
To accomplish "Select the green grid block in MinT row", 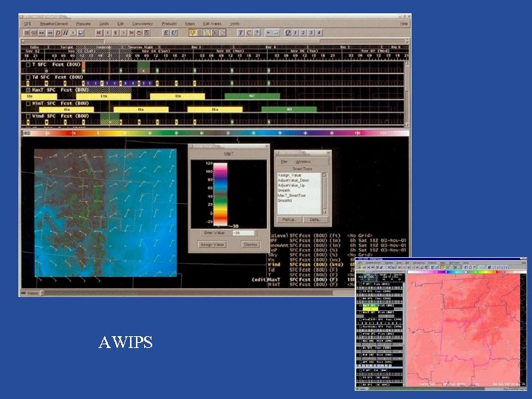I will click(289, 109).
